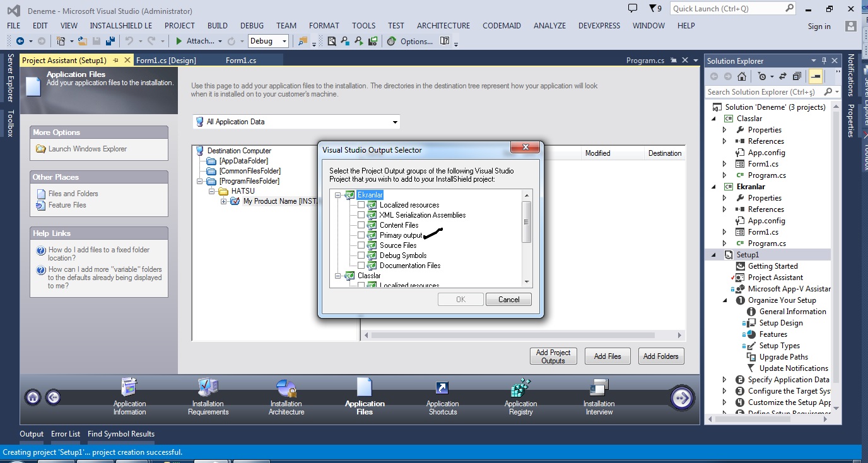This screenshot has width=868, height=463.
Task: Check the Localized resources box under Ekranlar
Action: [361, 205]
